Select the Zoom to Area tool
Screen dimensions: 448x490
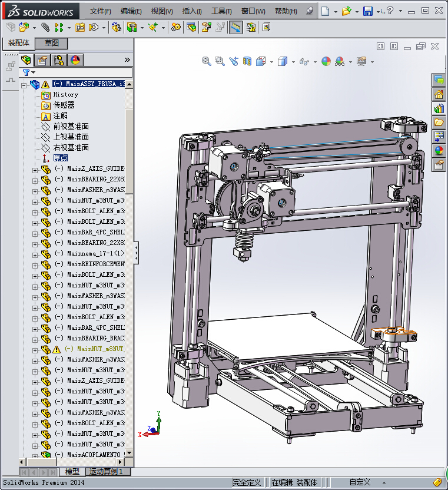coord(220,61)
